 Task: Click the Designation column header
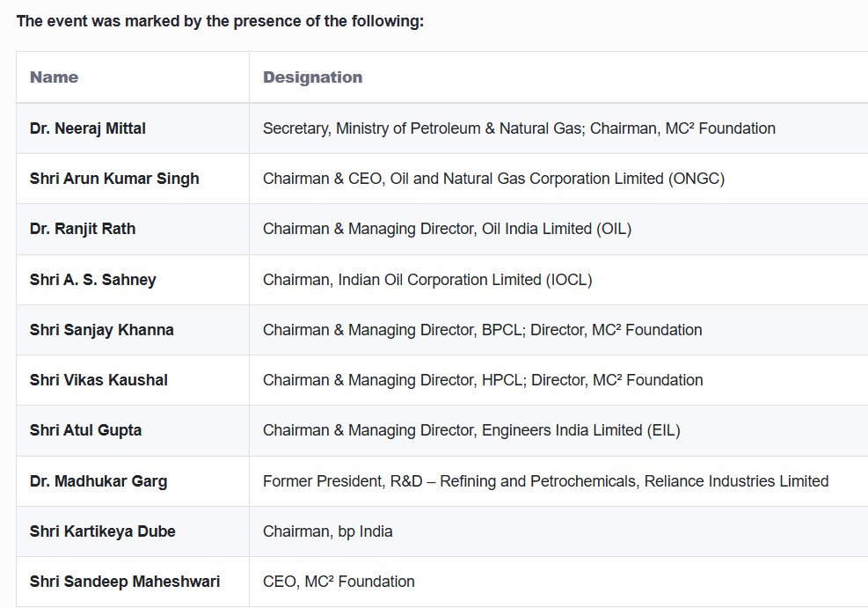(313, 77)
